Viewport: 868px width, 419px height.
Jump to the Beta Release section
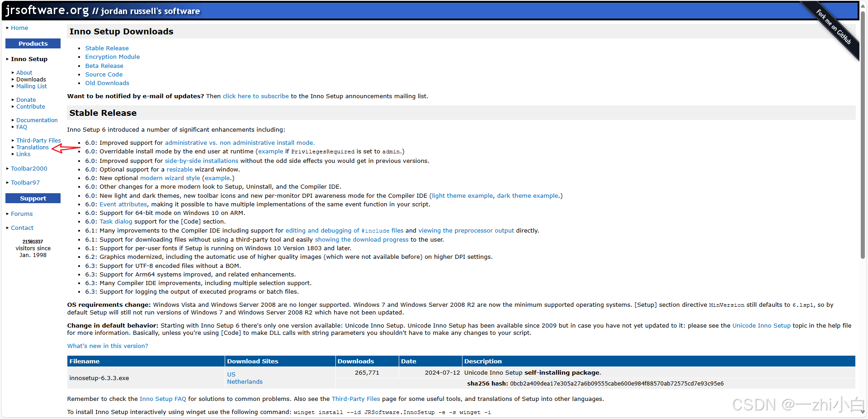tap(104, 66)
